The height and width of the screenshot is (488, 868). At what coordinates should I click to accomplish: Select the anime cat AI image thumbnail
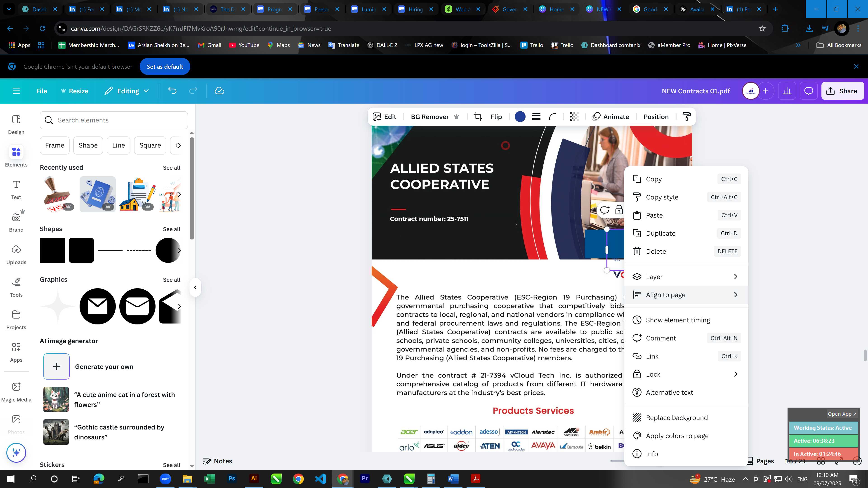point(56,399)
